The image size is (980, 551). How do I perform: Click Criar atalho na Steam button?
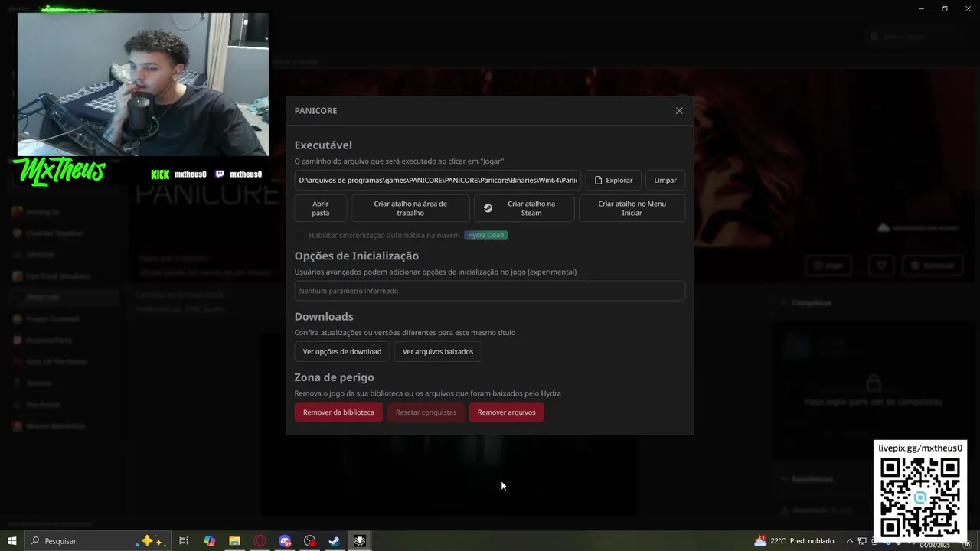coord(524,208)
